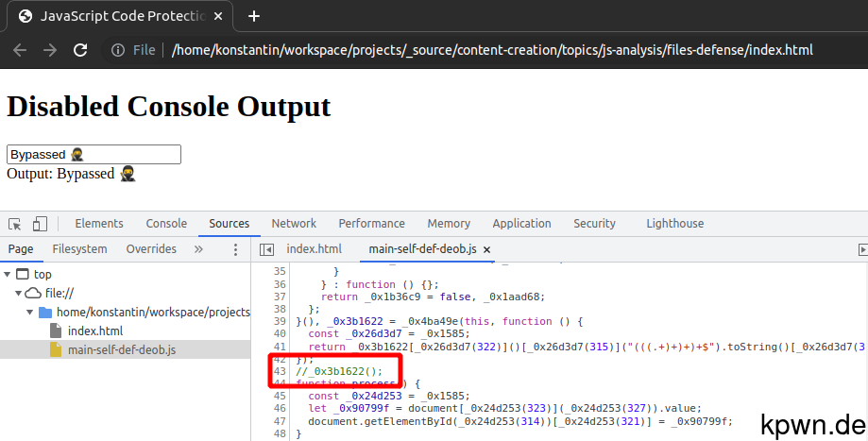Open the Security panel
868x441 pixels.
[x=594, y=224]
